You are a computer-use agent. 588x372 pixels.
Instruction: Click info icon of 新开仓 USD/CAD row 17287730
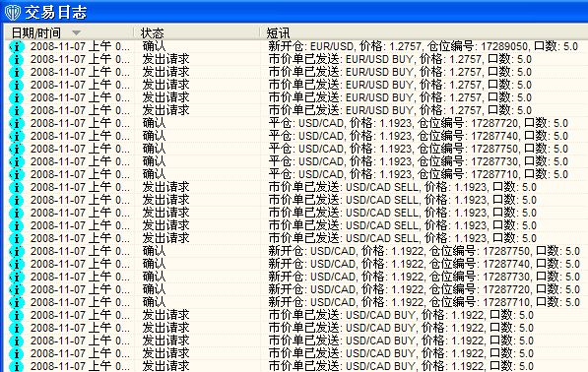pyautogui.click(x=16, y=277)
